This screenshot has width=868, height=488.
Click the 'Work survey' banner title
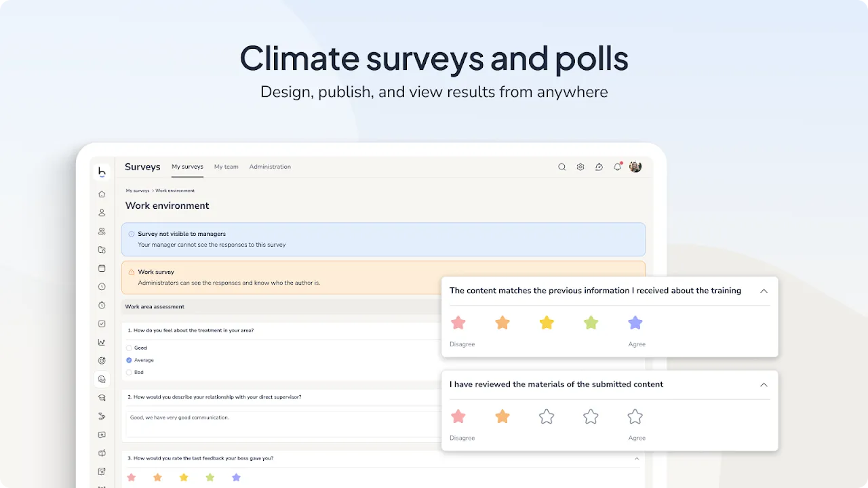[156, 272]
